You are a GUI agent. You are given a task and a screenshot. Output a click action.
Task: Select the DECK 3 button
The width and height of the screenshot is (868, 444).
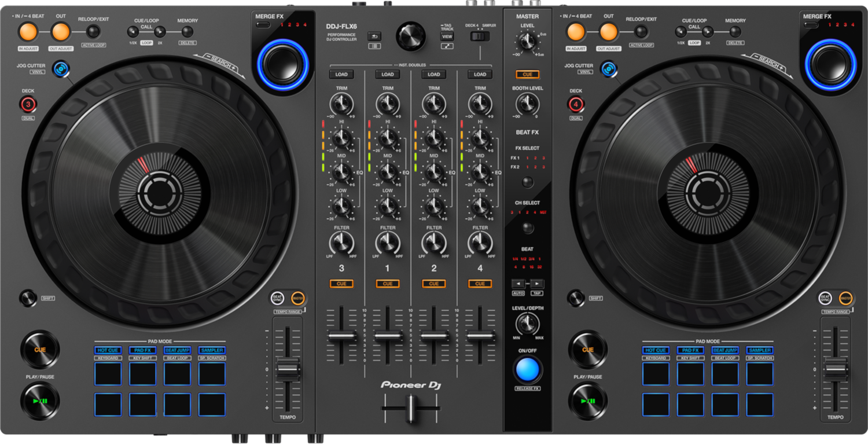pyautogui.click(x=28, y=105)
